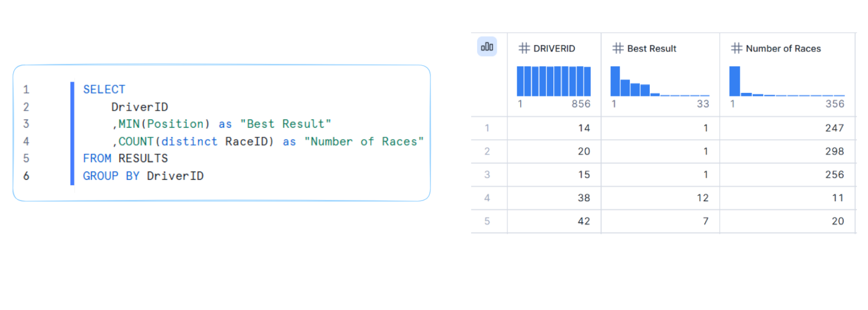Select the Best Result column header label

tap(652, 49)
